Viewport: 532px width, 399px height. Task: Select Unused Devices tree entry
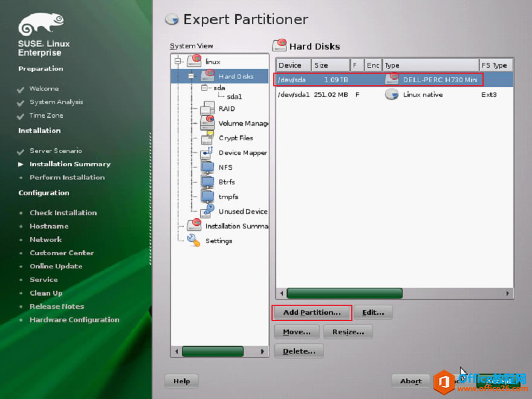243,212
